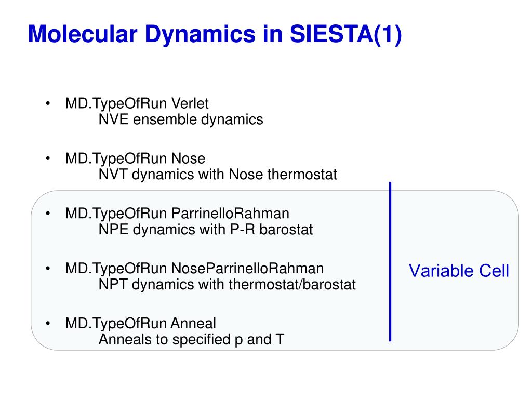Click the NVE ensemble dynamics text
The height and width of the screenshot is (399, 532).
[x=180, y=120]
